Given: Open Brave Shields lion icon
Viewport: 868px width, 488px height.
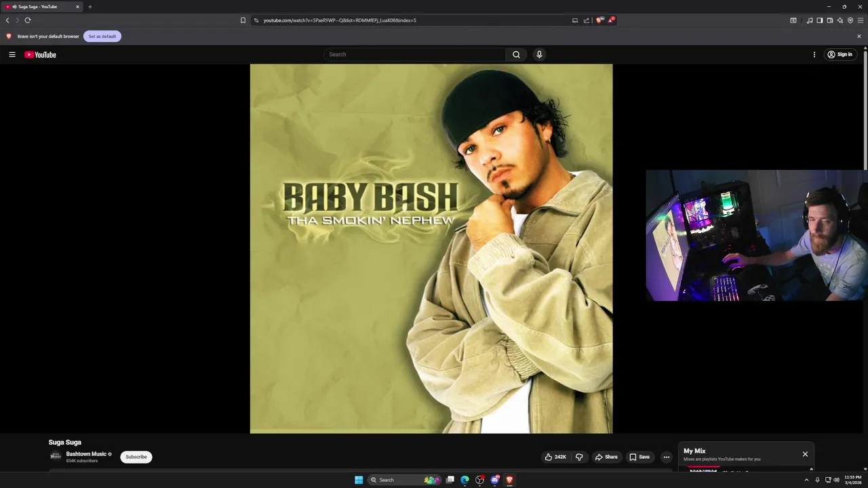Looking at the screenshot, I should point(599,20).
